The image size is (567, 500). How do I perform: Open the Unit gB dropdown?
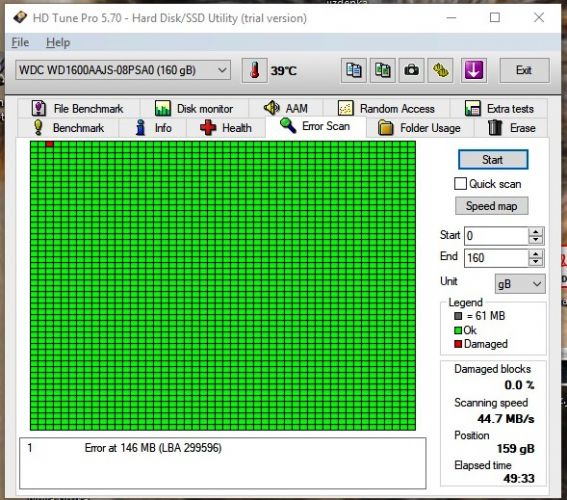(x=520, y=284)
